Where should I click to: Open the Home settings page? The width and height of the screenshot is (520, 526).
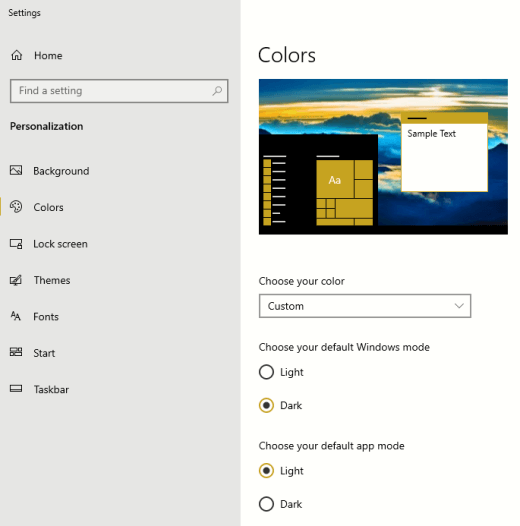(x=48, y=55)
